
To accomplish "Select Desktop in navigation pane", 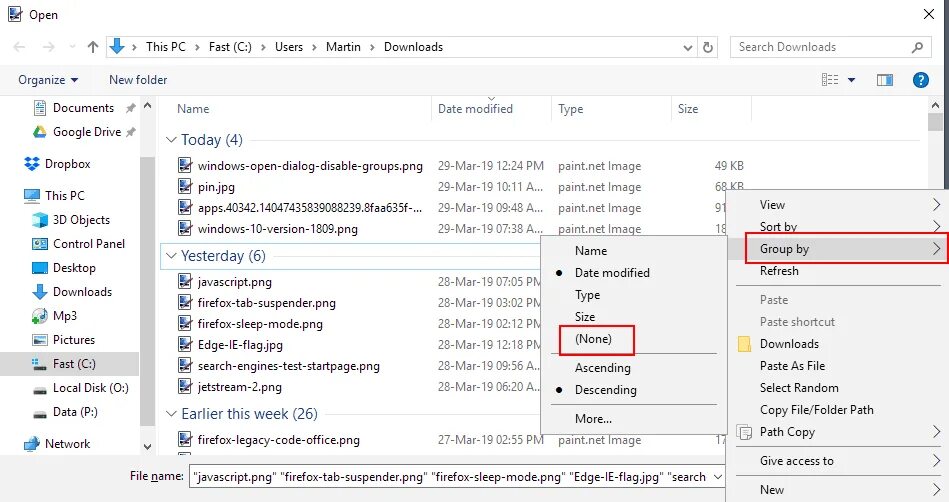I will [74, 268].
